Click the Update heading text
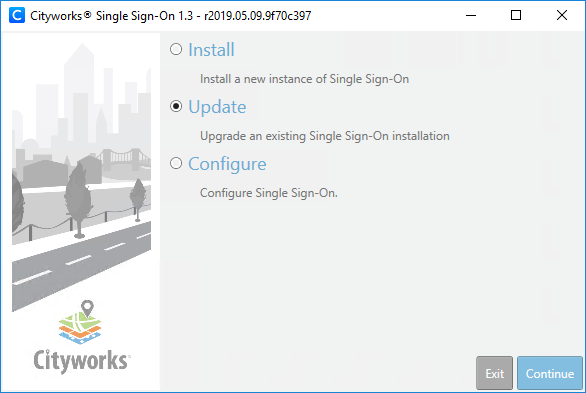The image size is (586, 393). point(217,107)
